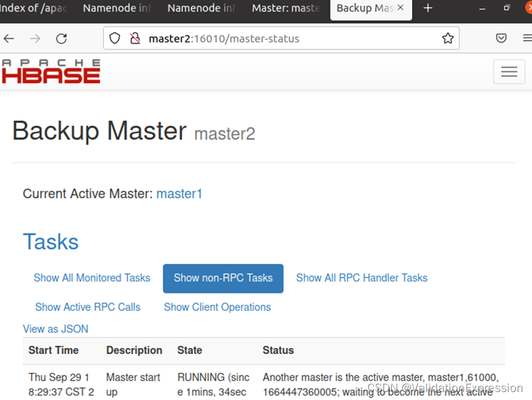Save page to Pocket icon
Image resolution: width=532 pixels, height=400 pixels.
[501, 38]
